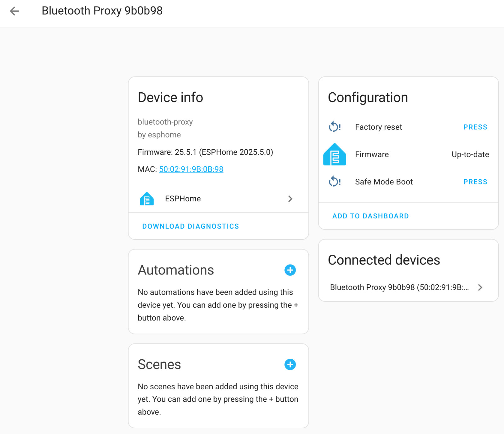Image resolution: width=504 pixels, height=434 pixels.
Task: Click the Factory reset restart icon
Action: tap(335, 127)
